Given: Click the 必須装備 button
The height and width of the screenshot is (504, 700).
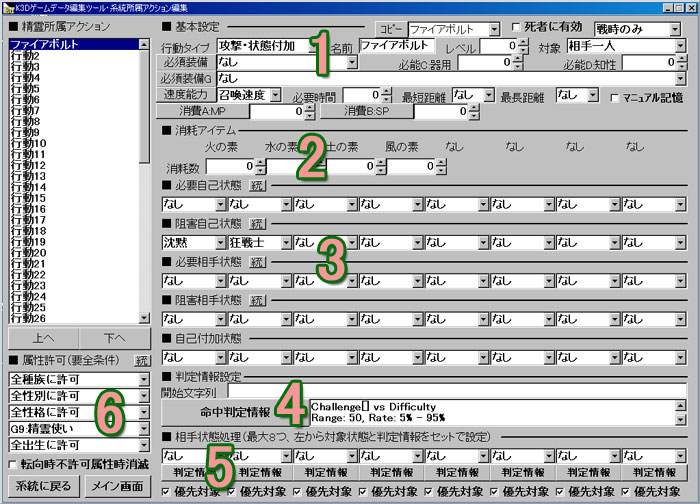Looking at the screenshot, I should click(186, 62).
